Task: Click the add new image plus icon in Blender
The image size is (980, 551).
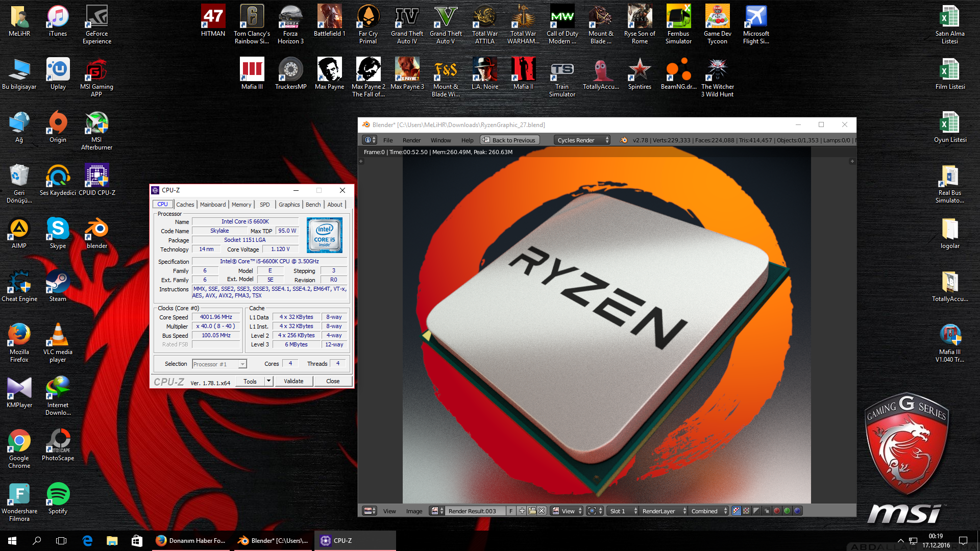Action: tap(522, 511)
